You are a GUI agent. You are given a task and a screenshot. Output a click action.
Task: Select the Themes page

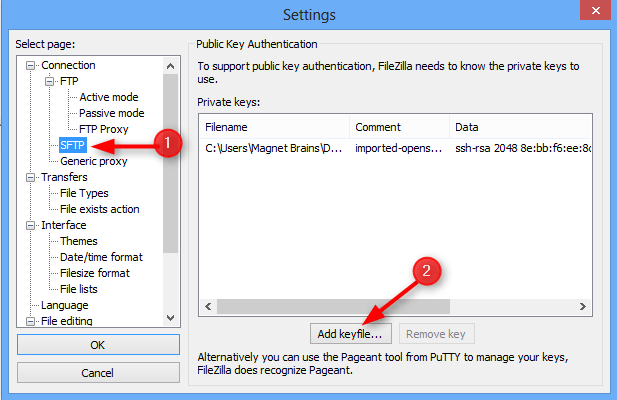(x=79, y=241)
